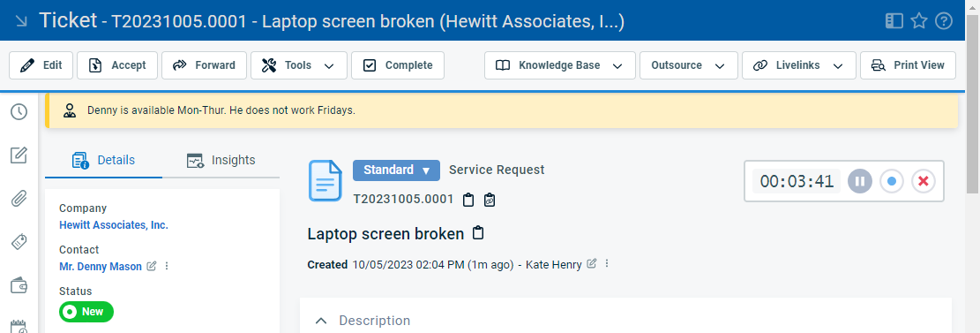Open the Standard ticket category dropdown
Viewport: 980px width, 333px height.
tap(396, 170)
